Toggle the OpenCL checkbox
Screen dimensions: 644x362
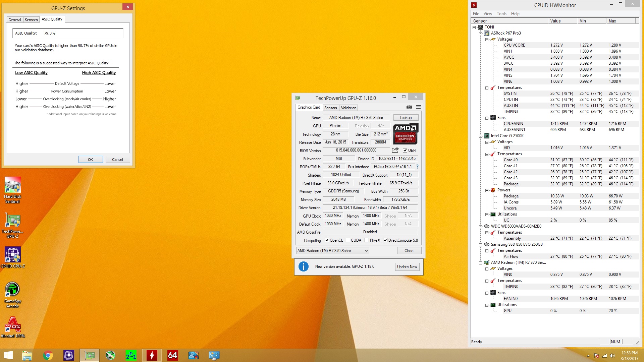coord(327,240)
